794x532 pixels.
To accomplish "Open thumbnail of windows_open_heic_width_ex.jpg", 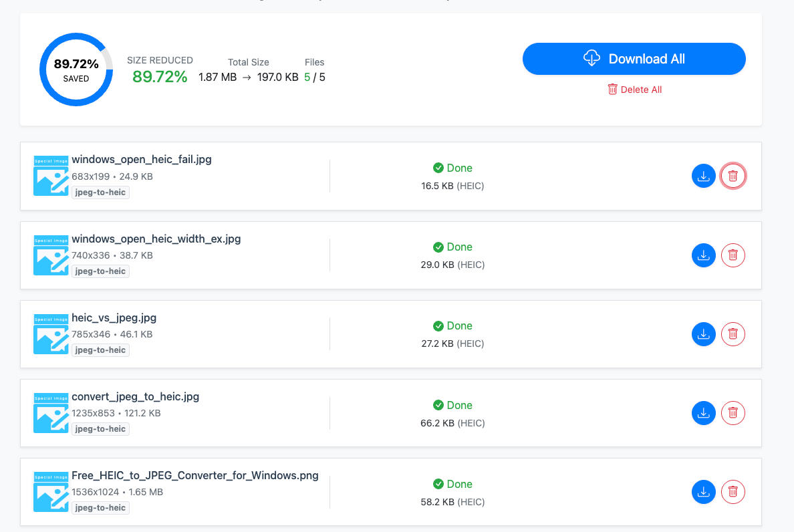I will tap(51, 255).
